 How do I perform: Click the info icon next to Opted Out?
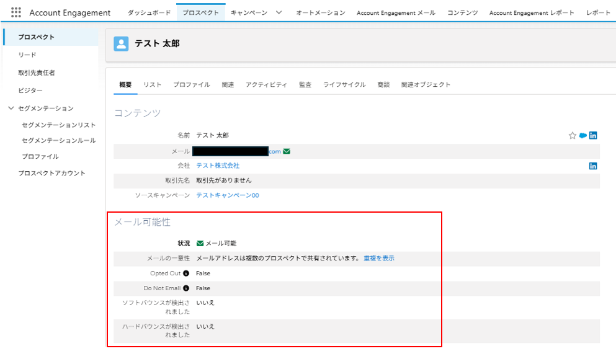coord(186,273)
